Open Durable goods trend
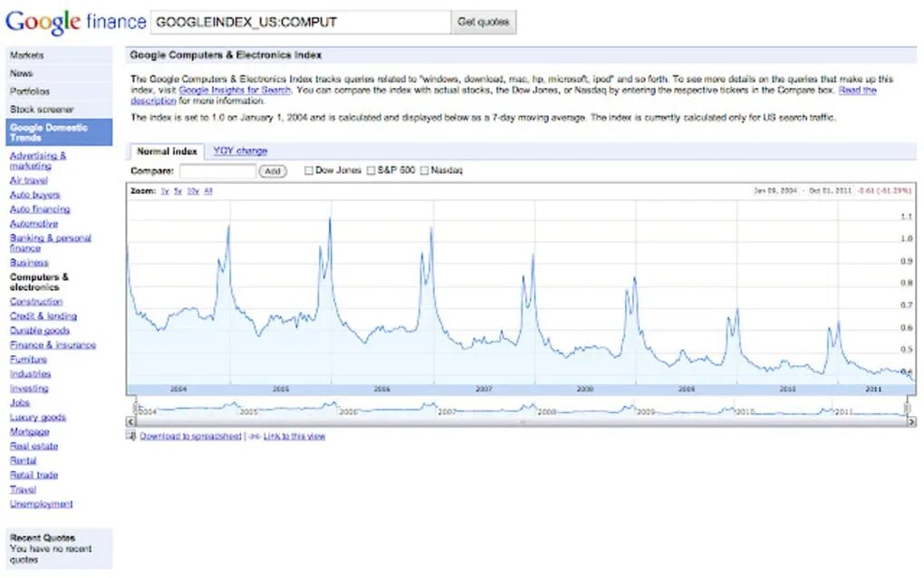Image resolution: width=924 pixels, height=578 pixels. point(40,331)
